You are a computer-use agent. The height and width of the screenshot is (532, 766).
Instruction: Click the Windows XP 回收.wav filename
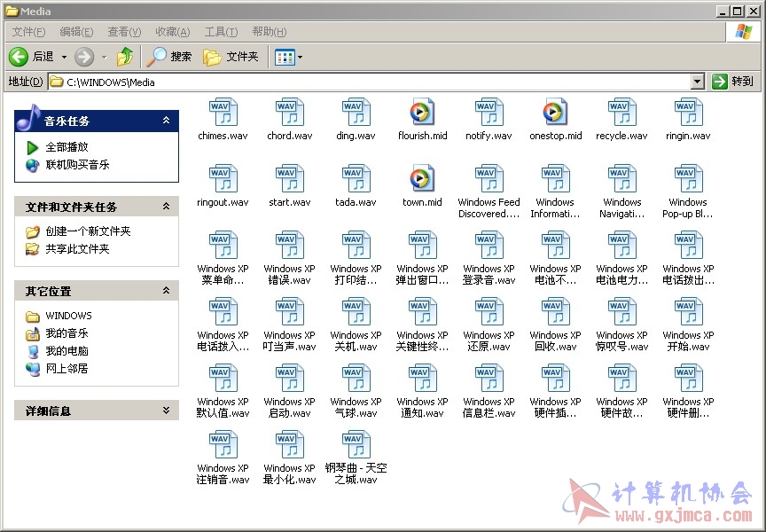pyautogui.click(x=556, y=341)
